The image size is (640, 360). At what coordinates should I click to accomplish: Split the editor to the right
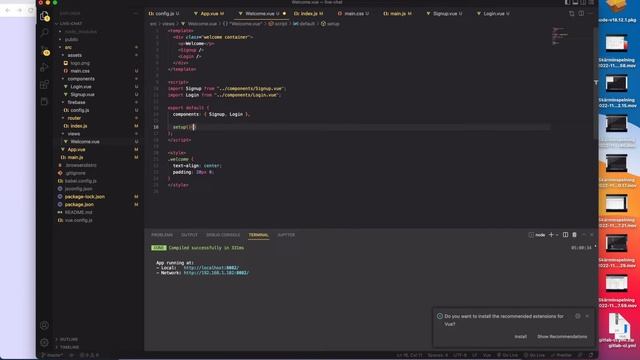click(x=581, y=13)
